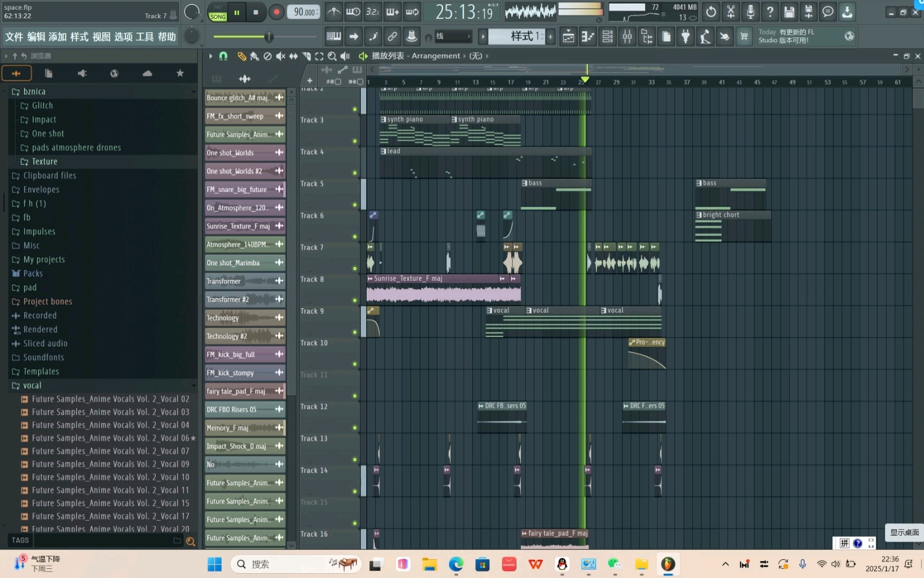The width and height of the screenshot is (924, 578).
Task: Open Windows Start from the taskbar
Action: (x=215, y=564)
